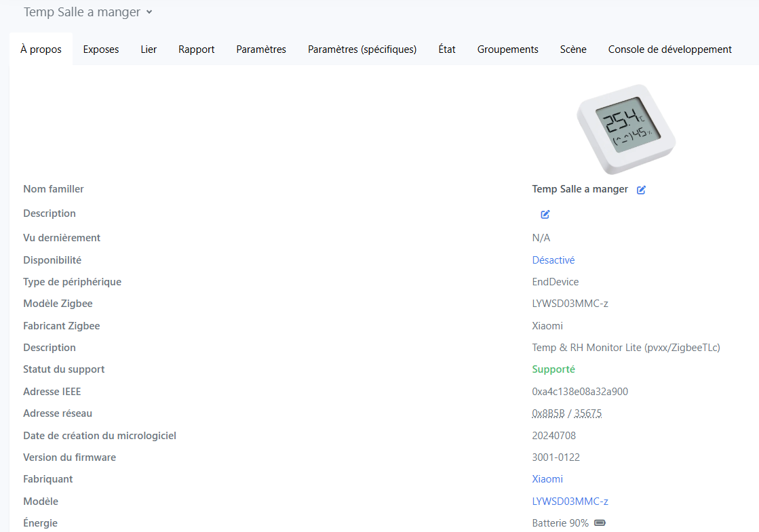The width and height of the screenshot is (759, 532).
Task: Select the Paramètres (spécifiques) tab
Action: coord(362,49)
